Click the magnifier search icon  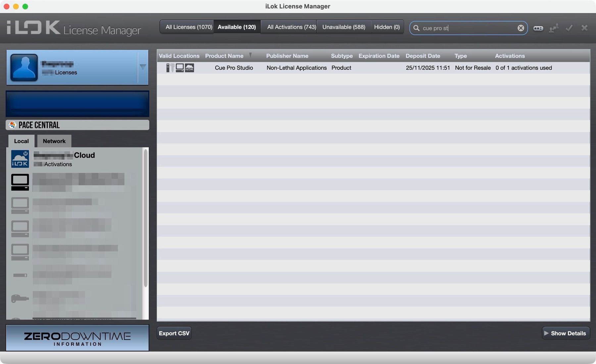[416, 28]
